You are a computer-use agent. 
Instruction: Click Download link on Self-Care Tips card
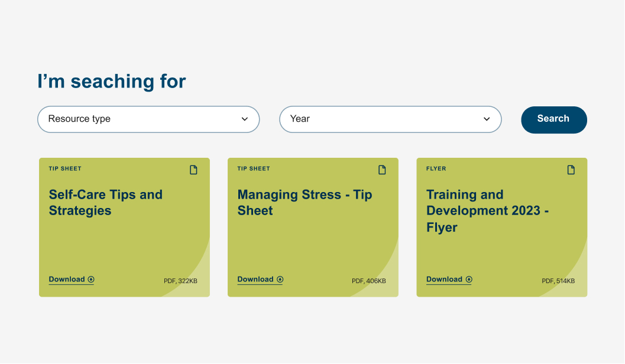click(67, 279)
